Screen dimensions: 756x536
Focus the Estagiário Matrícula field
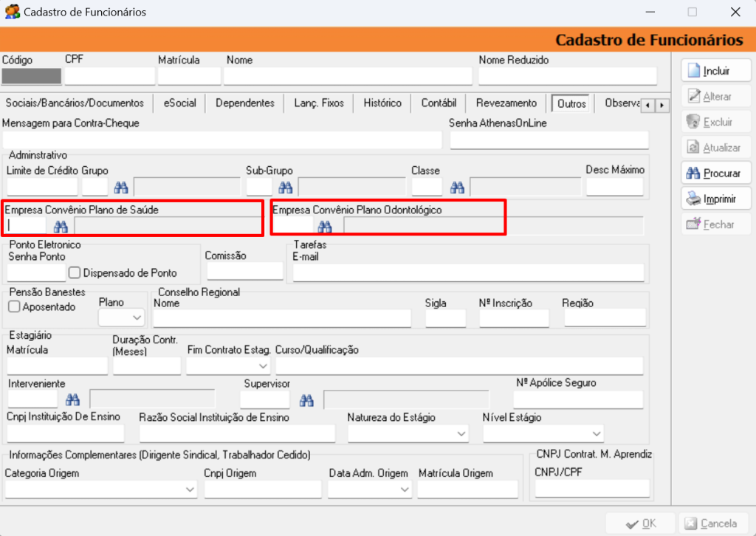58,366
